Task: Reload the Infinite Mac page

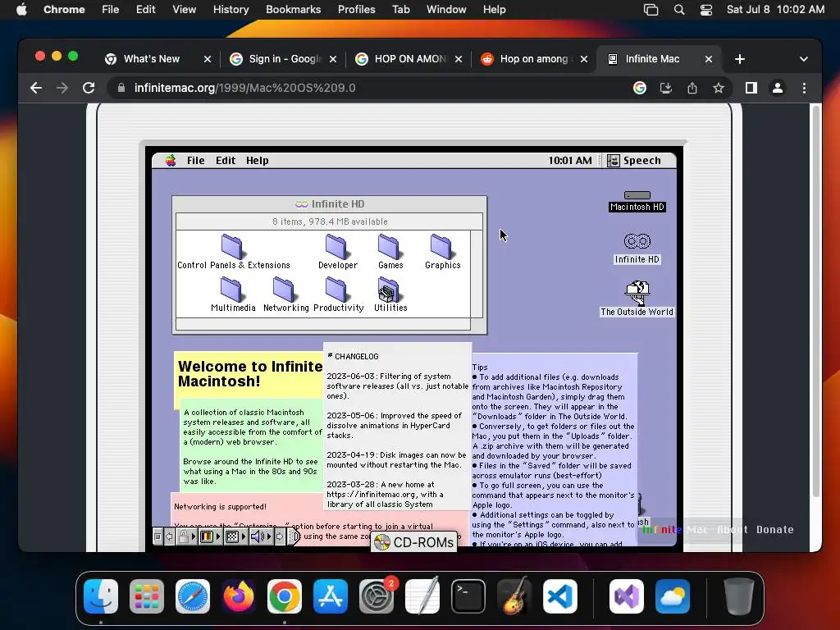Action: (x=89, y=88)
